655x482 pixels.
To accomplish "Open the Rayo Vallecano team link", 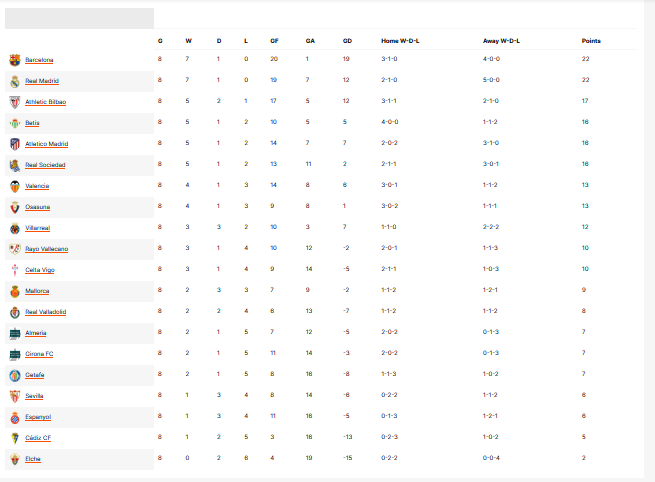I will [46, 249].
